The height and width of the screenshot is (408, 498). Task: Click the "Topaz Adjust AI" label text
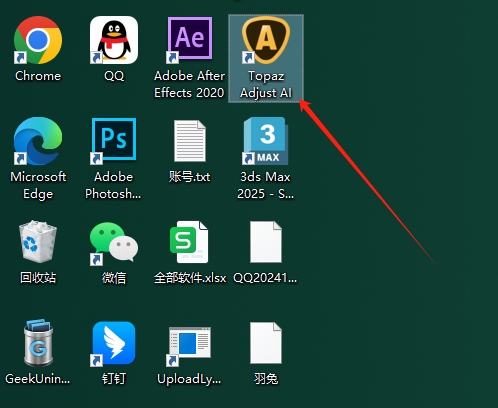[x=266, y=84]
